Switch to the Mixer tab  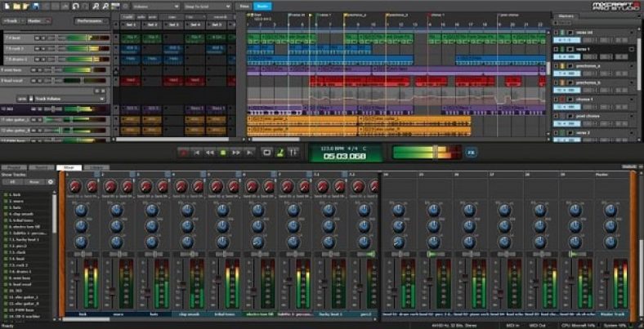[70, 167]
